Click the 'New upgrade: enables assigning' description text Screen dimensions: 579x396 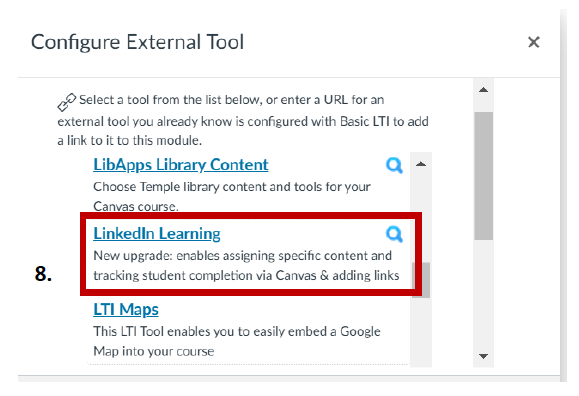tap(246, 266)
